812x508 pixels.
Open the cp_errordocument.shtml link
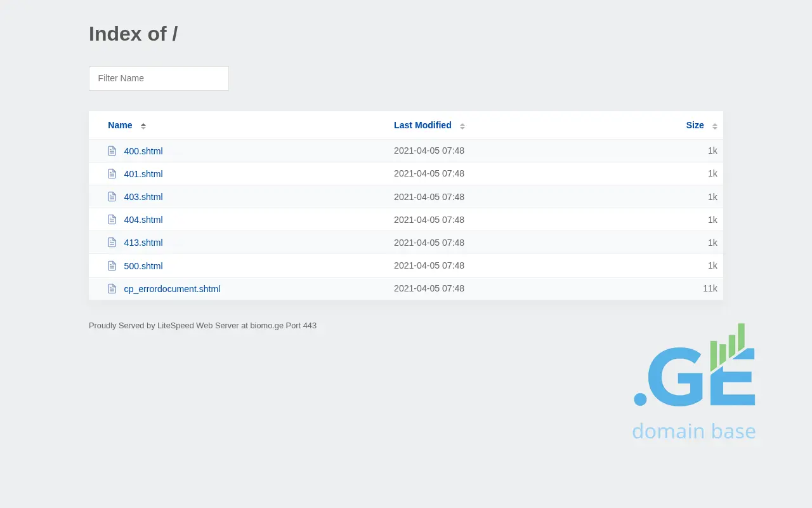click(x=172, y=289)
